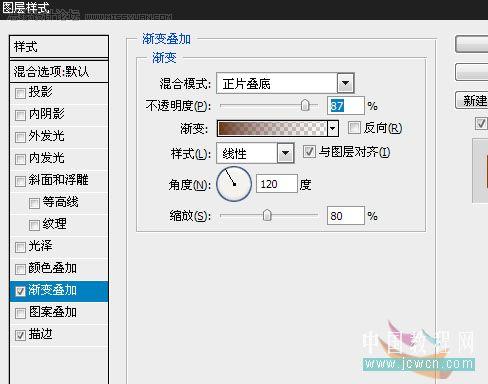Enable the 纹理 checkbox
The height and width of the screenshot is (384, 488).
pyautogui.click(x=34, y=225)
